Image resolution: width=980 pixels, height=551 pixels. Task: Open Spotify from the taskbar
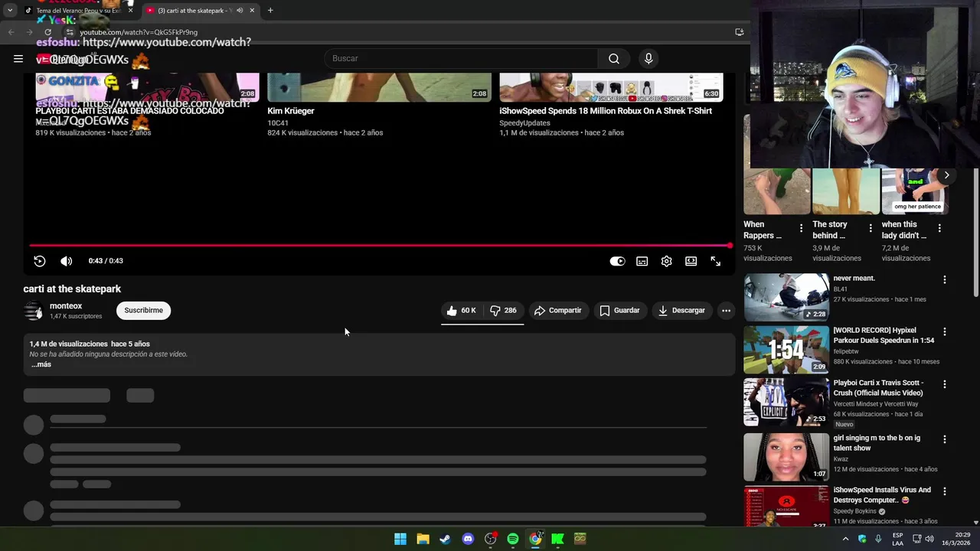[513, 539]
